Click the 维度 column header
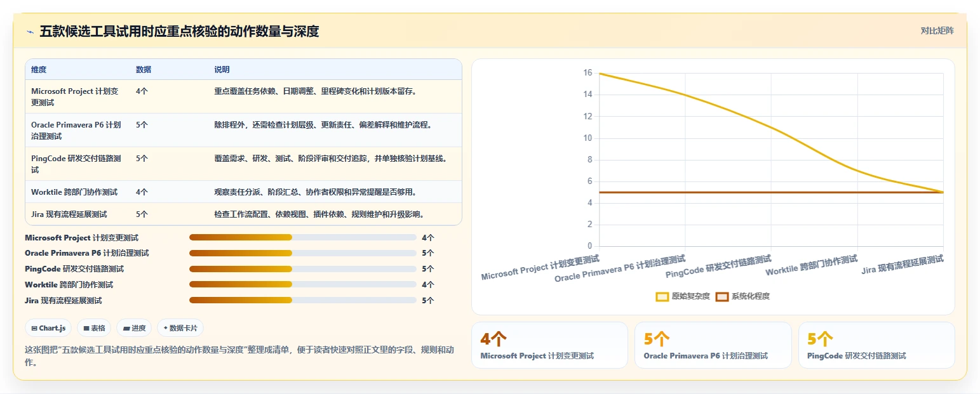 pyautogui.click(x=39, y=70)
